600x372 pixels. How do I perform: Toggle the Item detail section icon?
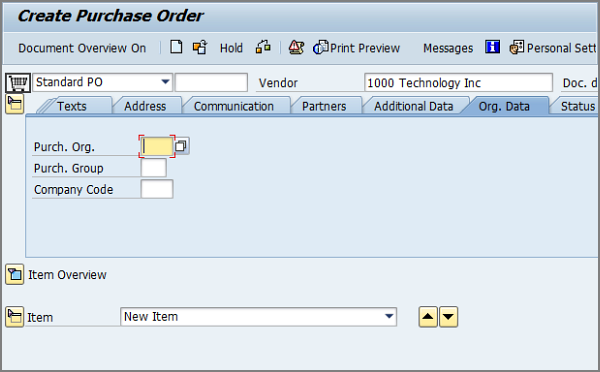tap(15, 317)
